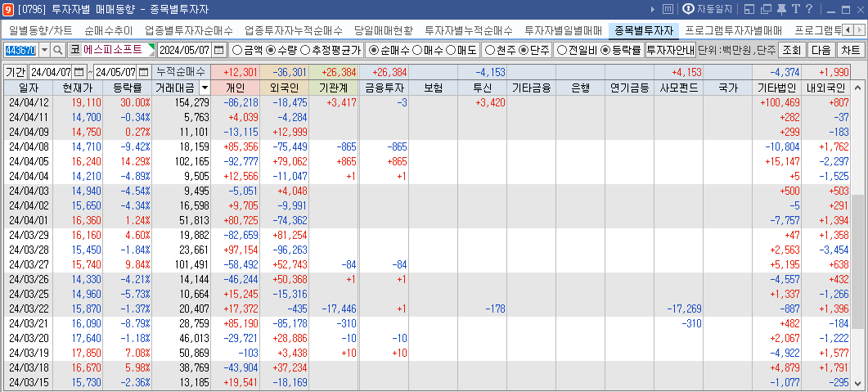Open calendar for the 2024/05/07 date

pos(219,51)
